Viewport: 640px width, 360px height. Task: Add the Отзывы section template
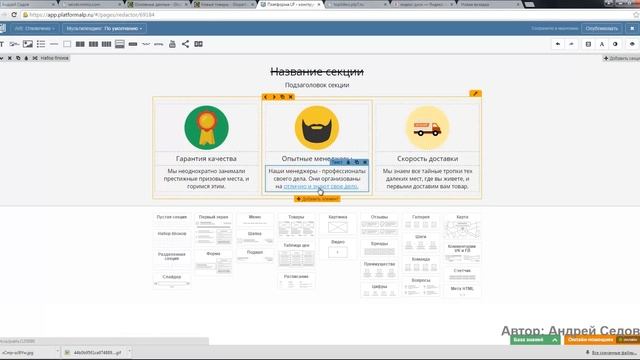[x=380, y=225]
